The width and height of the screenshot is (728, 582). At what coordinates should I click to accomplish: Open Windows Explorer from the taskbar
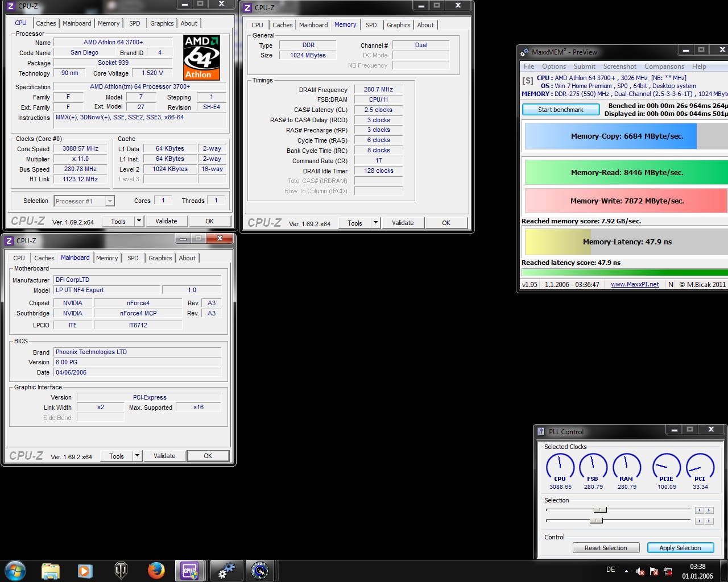pos(51,571)
